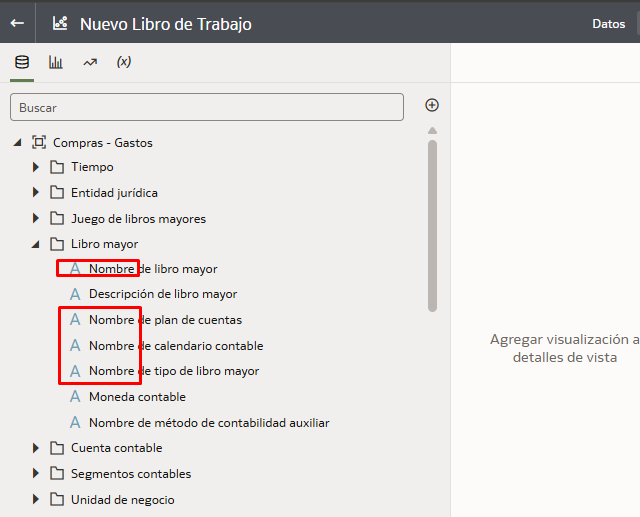Image resolution: width=640 pixels, height=517 pixels.
Task: Click the Libro mayor folder label
Action: click(x=104, y=244)
